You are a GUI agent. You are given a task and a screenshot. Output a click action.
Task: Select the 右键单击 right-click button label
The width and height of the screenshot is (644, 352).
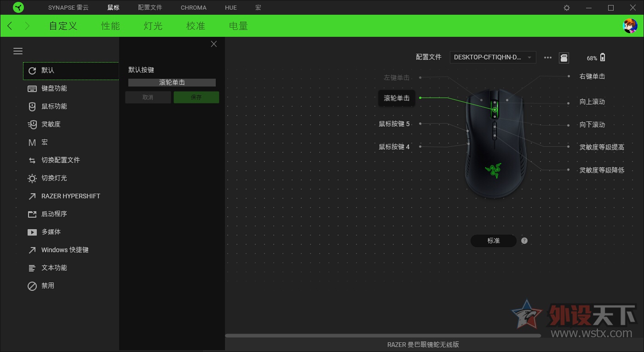click(x=592, y=76)
